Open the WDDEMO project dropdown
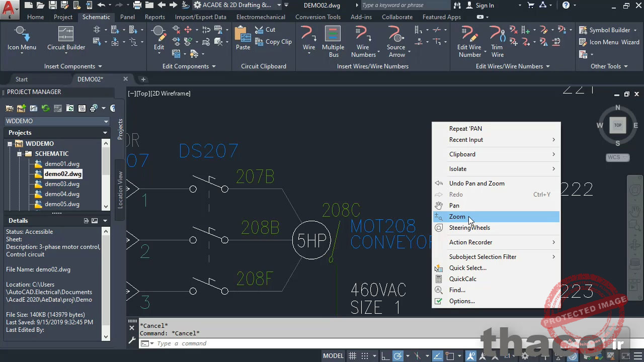644x362 pixels. point(105,121)
